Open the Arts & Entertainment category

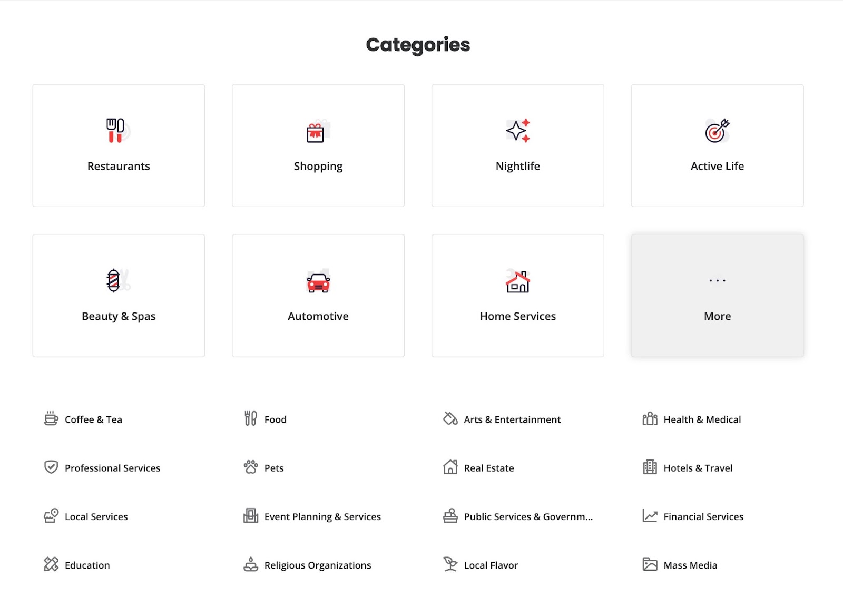tap(512, 419)
